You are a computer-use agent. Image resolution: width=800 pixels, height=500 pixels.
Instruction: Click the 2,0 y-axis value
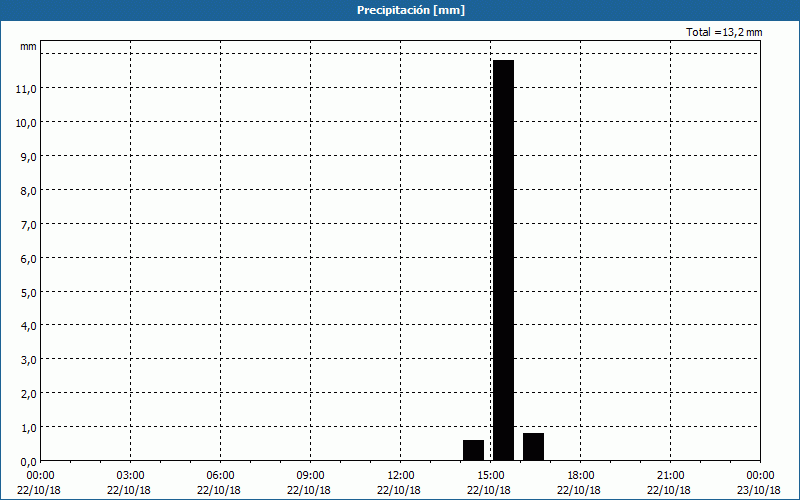click(x=29, y=393)
